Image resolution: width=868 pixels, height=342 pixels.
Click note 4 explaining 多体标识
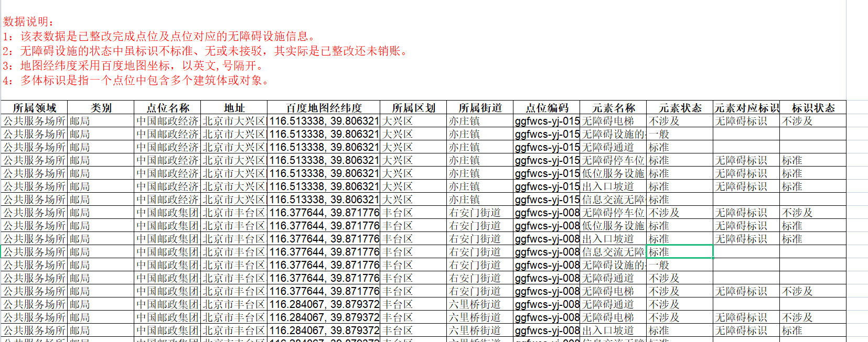tap(136, 81)
